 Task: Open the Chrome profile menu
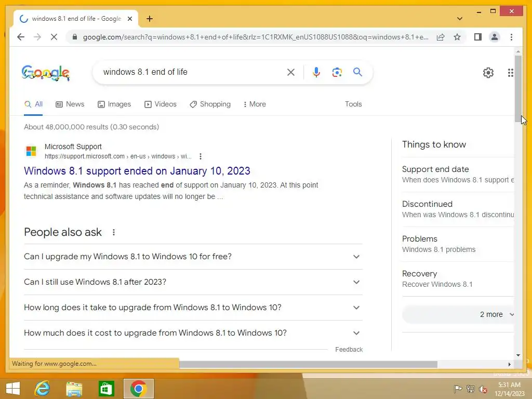coord(495,37)
